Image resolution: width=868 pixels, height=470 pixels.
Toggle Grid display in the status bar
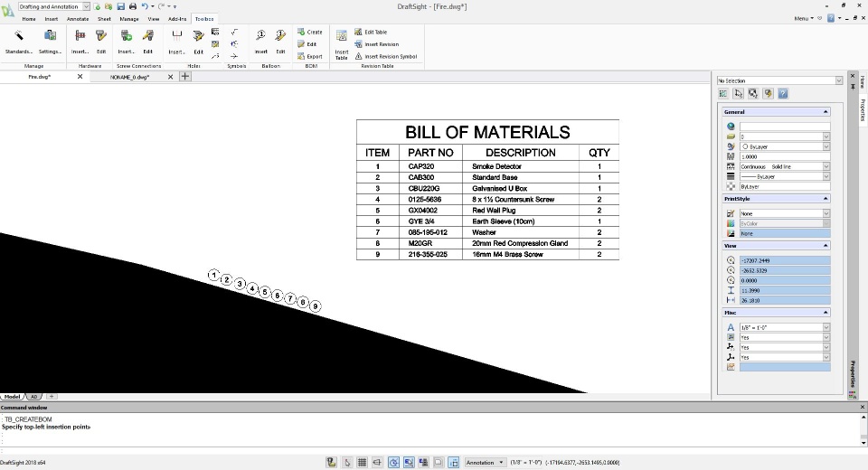[362, 462]
